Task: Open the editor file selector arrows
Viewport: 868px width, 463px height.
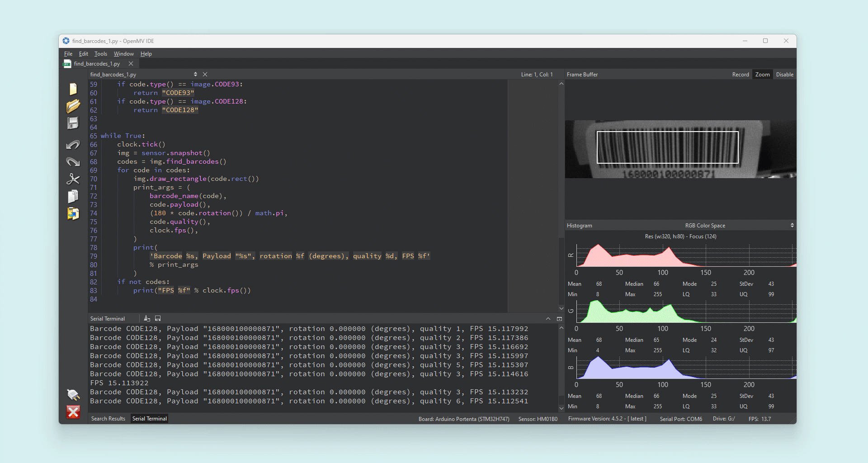Action: [195, 74]
